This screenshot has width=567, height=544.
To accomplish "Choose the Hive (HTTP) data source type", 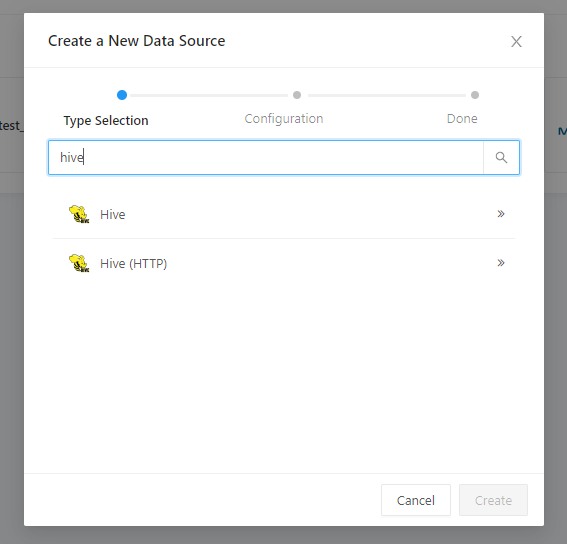I will (284, 263).
